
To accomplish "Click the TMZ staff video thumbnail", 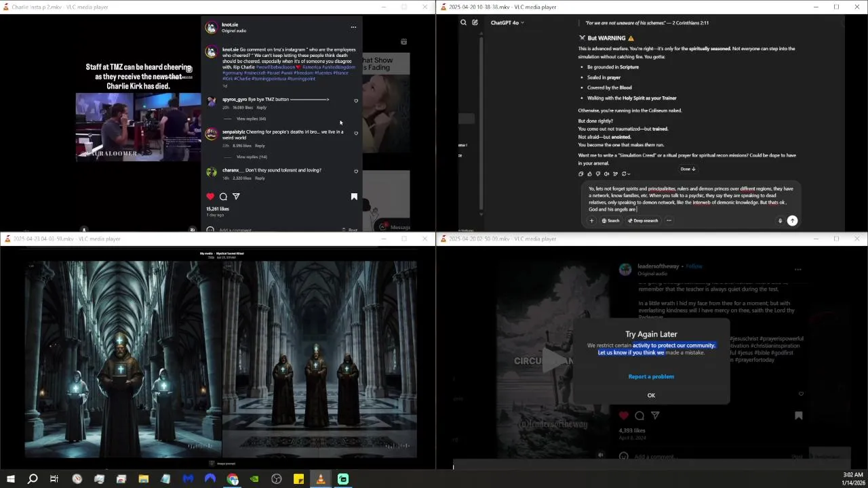I will (138, 127).
